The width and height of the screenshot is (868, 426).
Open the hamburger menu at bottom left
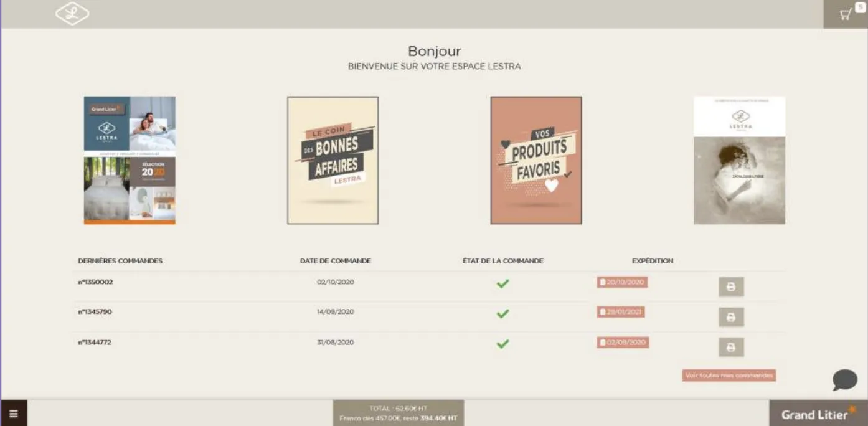tap(14, 413)
